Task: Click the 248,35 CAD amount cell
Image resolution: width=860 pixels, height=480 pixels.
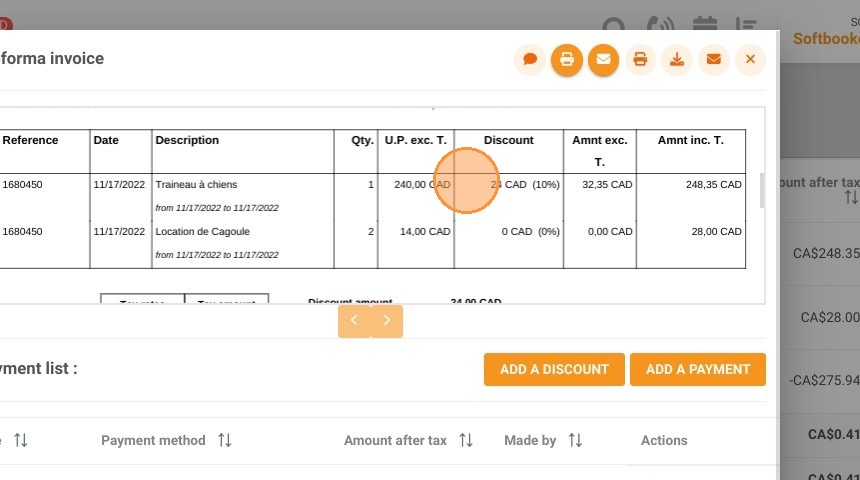Action: point(714,184)
